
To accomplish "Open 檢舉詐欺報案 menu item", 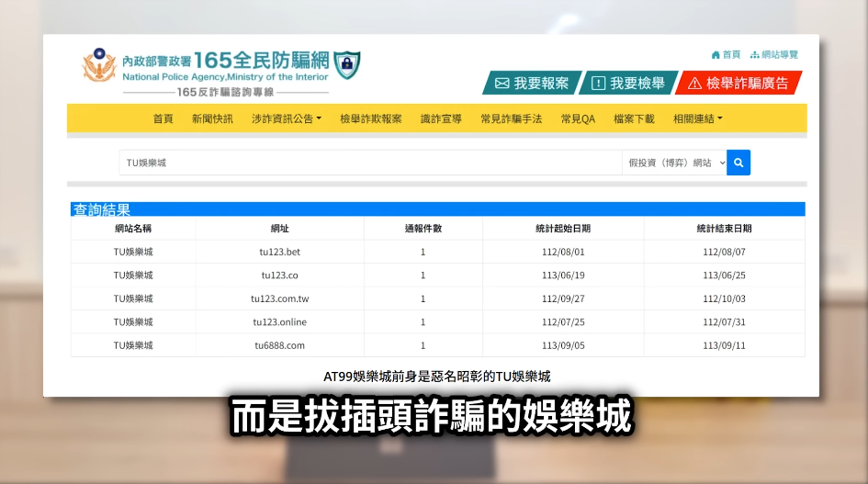I will (370, 119).
